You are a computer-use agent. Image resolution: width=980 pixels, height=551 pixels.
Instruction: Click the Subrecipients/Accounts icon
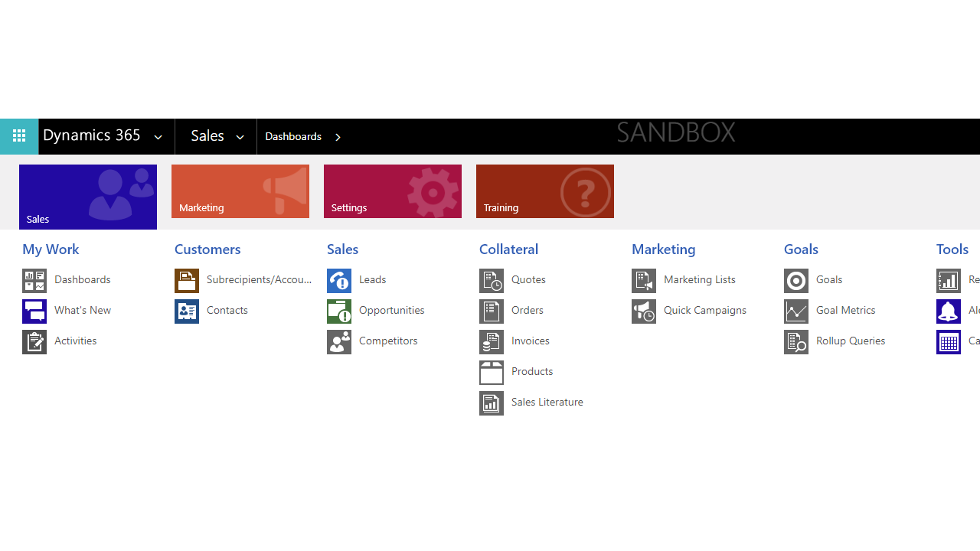pyautogui.click(x=187, y=281)
